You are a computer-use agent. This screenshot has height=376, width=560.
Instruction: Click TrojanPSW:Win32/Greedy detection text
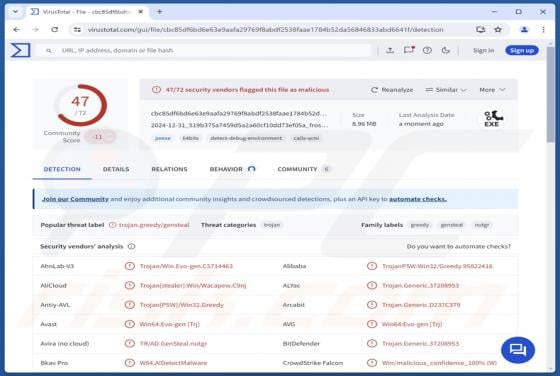click(437, 266)
